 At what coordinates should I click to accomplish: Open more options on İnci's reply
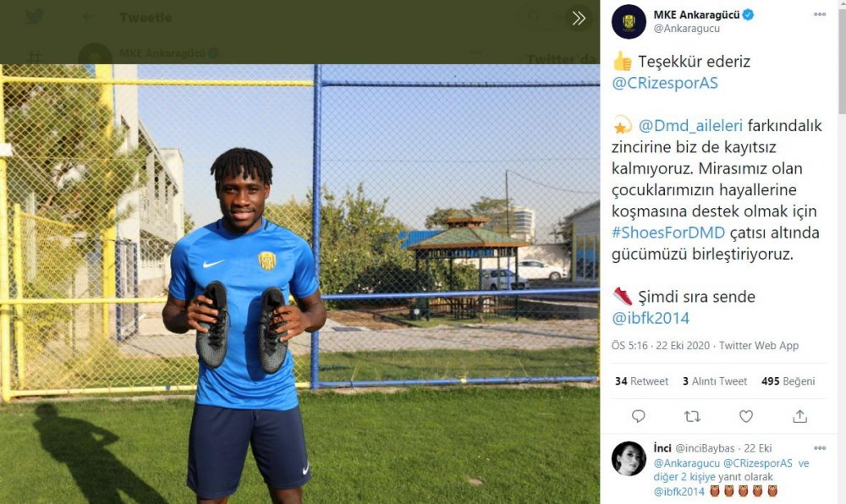point(820,448)
